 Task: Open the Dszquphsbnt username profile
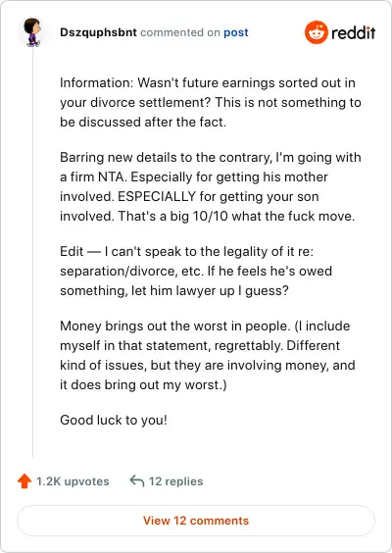coord(98,32)
